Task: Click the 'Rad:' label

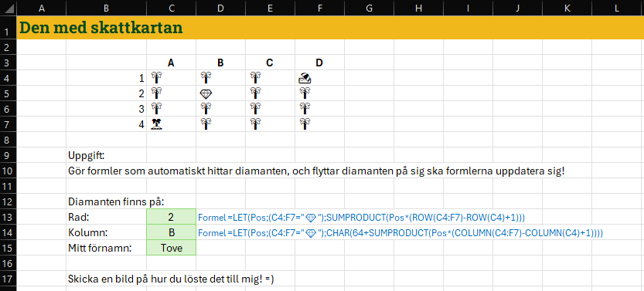Action: click(77, 217)
